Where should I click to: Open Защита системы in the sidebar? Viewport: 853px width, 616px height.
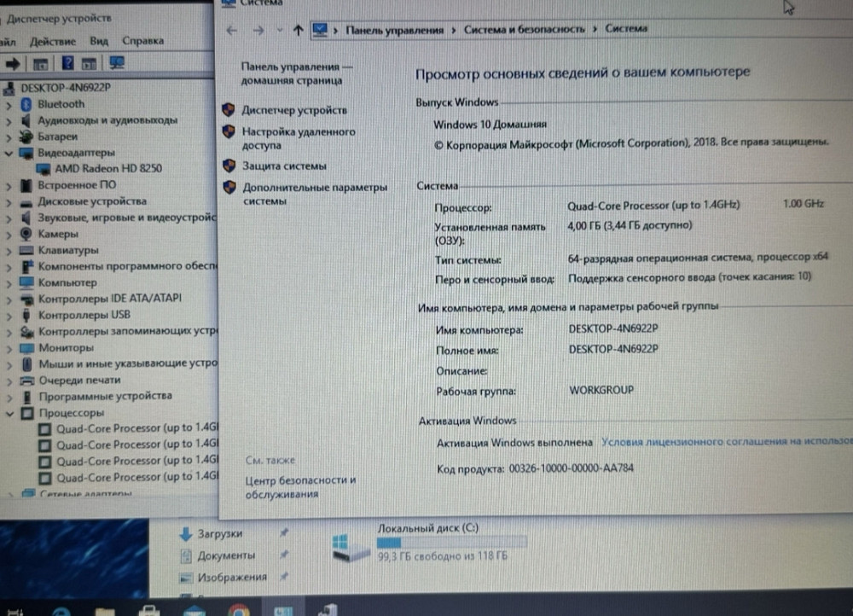click(x=284, y=166)
